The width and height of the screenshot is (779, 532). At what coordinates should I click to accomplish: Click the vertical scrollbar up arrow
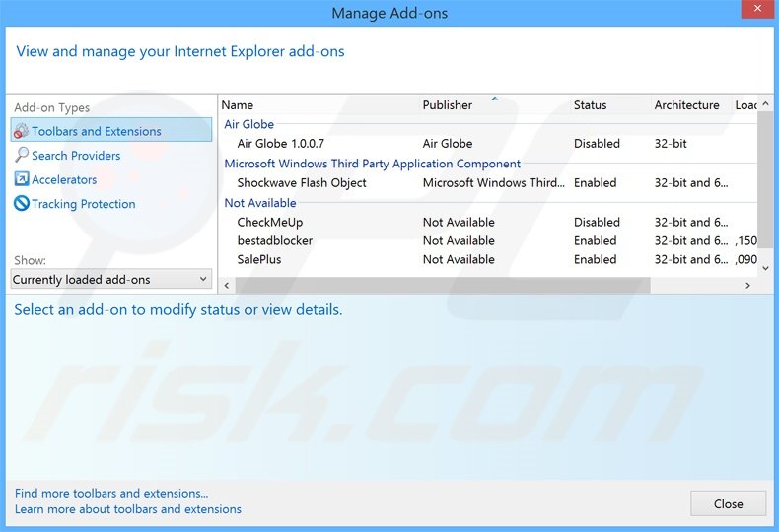pos(765,103)
